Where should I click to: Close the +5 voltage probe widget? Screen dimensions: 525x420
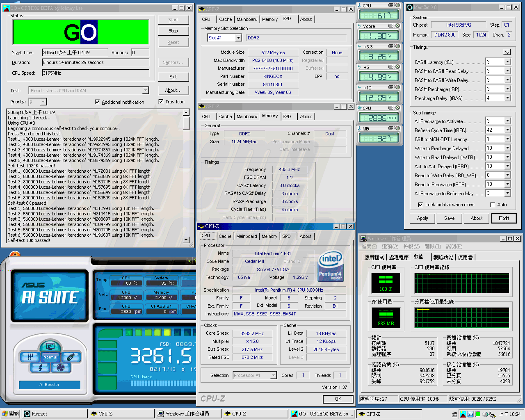click(x=397, y=67)
